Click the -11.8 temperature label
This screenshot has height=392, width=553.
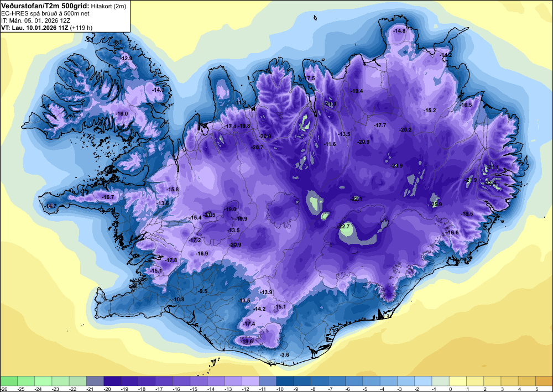[x=240, y=103]
